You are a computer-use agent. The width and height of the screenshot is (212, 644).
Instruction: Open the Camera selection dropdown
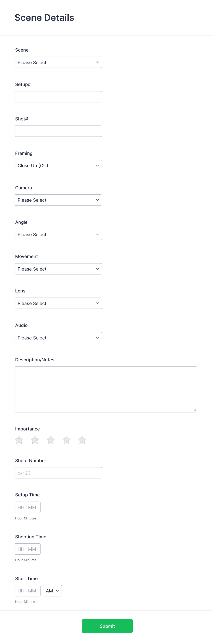[x=58, y=200]
